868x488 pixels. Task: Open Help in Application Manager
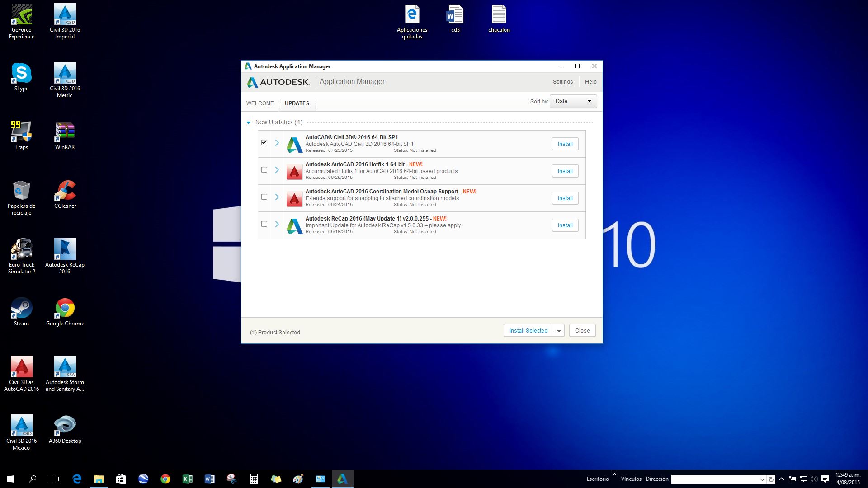point(590,82)
